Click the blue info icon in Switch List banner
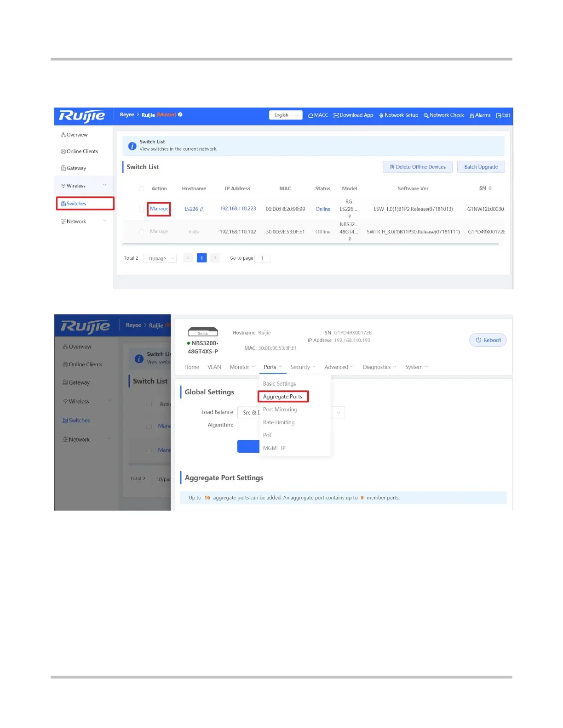The width and height of the screenshot is (563, 728). tap(132, 146)
